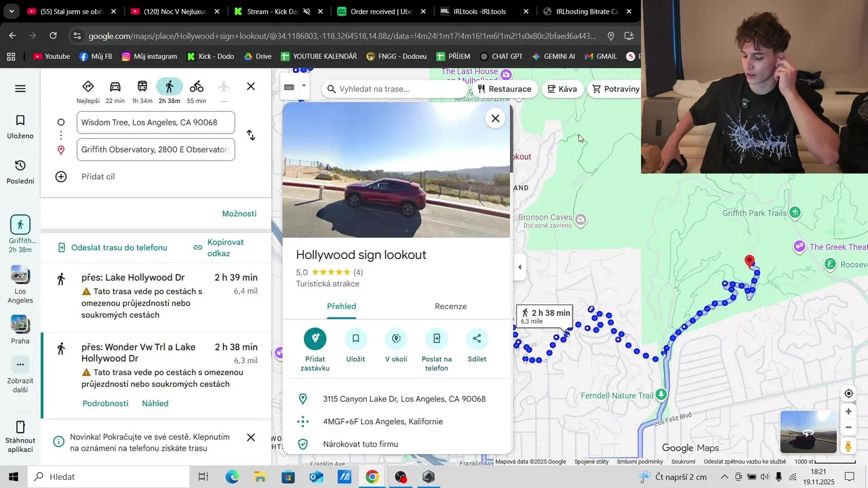868x488 pixels.
Task: Open route Podrobnosti details
Action: (x=105, y=403)
